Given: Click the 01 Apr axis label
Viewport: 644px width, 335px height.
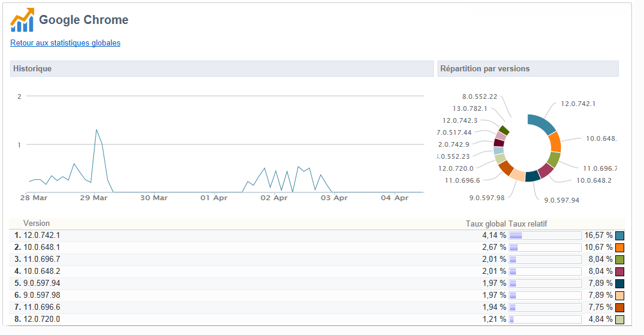Looking at the screenshot, I should pos(214,198).
